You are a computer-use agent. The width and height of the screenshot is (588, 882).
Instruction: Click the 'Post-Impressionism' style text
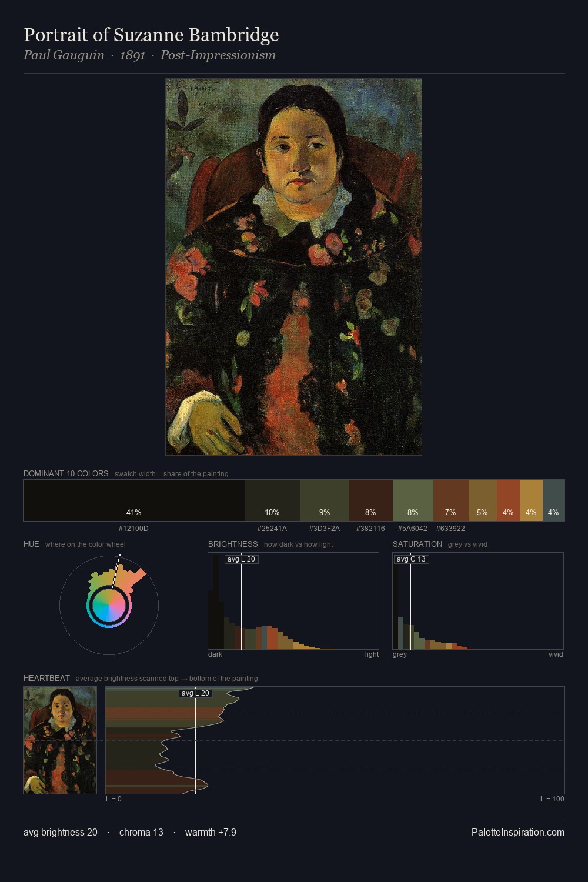tap(218, 55)
